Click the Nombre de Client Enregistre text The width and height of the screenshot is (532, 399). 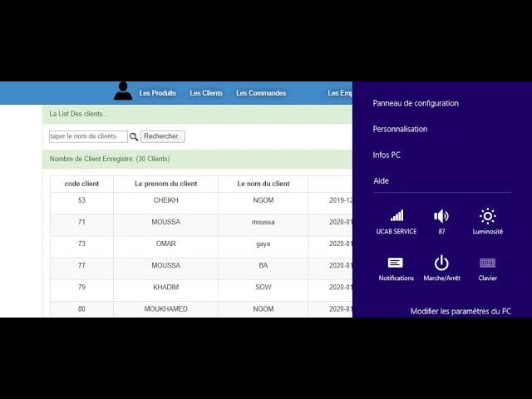(x=110, y=159)
